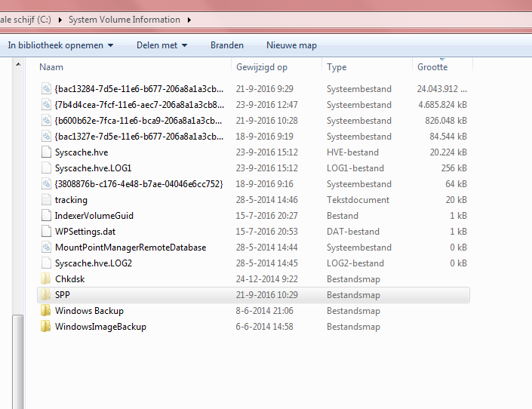
Task: Click size value '24.043.912 ...'
Action: (x=442, y=89)
